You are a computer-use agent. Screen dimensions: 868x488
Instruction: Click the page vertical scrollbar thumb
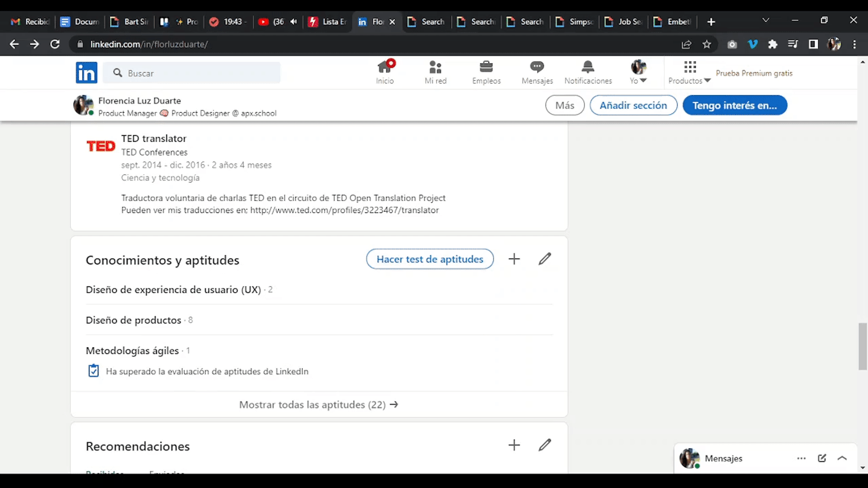[862, 346]
